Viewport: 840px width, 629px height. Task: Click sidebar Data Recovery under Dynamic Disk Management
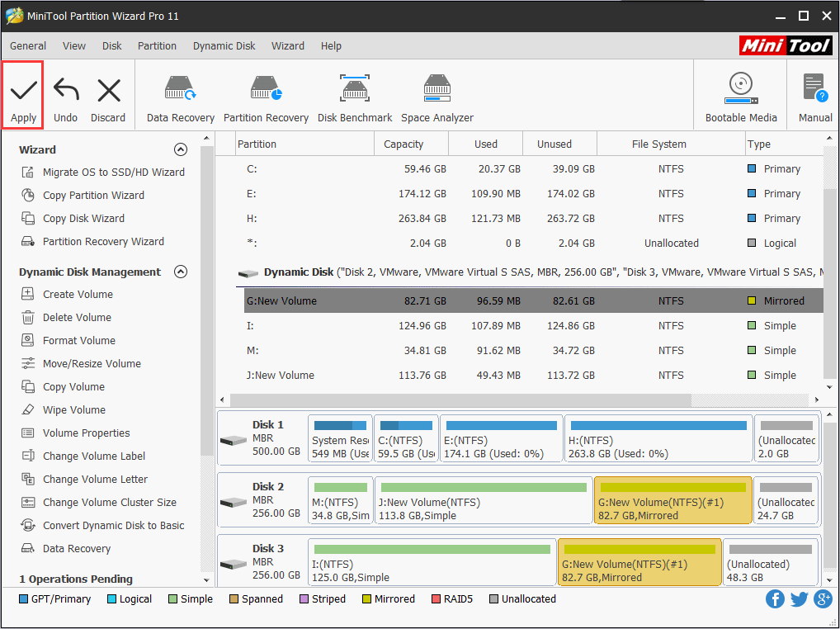click(66, 548)
